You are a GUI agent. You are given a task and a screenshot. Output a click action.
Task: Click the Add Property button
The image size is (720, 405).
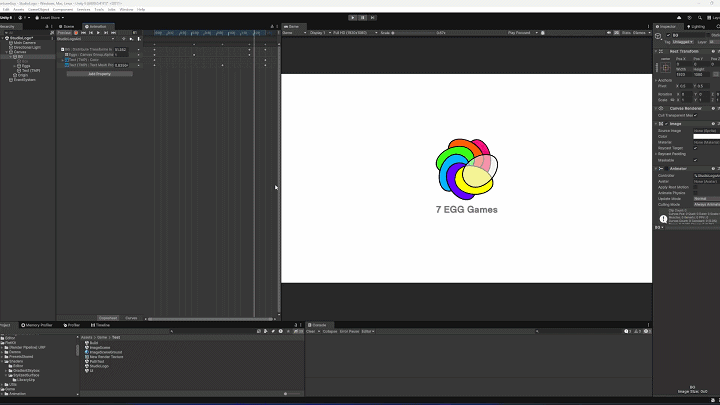coord(100,74)
